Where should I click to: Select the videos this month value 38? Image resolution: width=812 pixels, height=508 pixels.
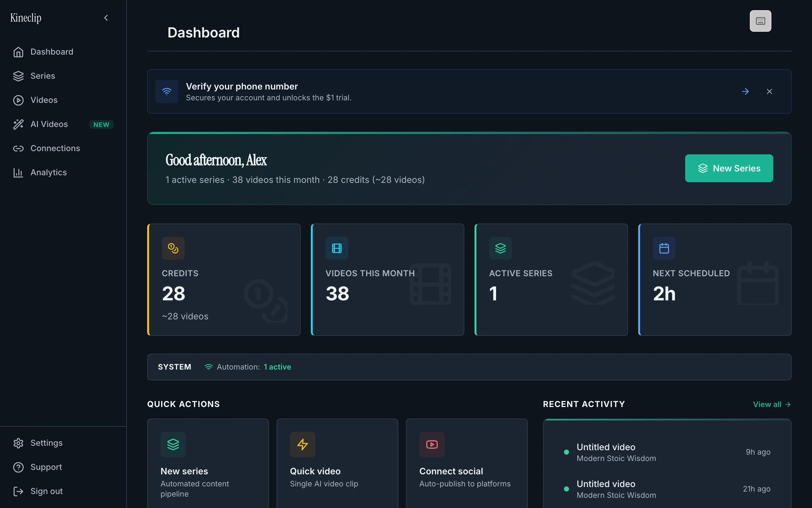click(x=337, y=294)
